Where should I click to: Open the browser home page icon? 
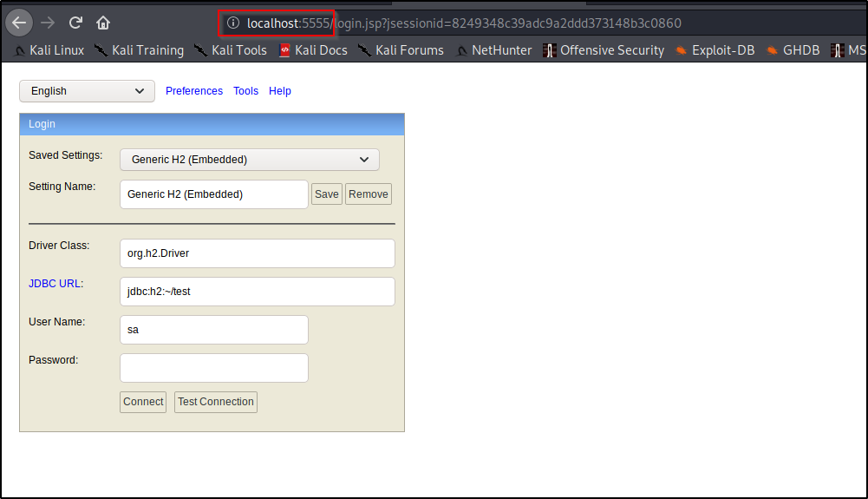point(103,23)
